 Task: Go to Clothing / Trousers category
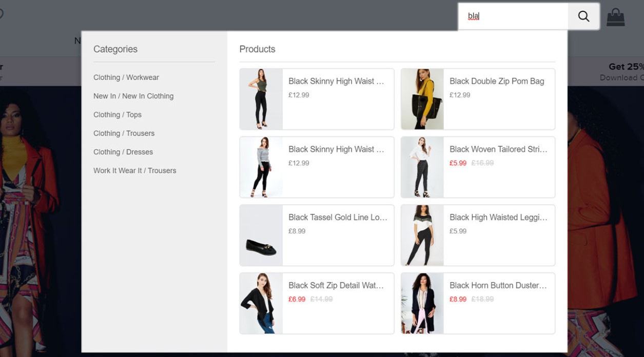pyautogui.click(x=124, y=133)
